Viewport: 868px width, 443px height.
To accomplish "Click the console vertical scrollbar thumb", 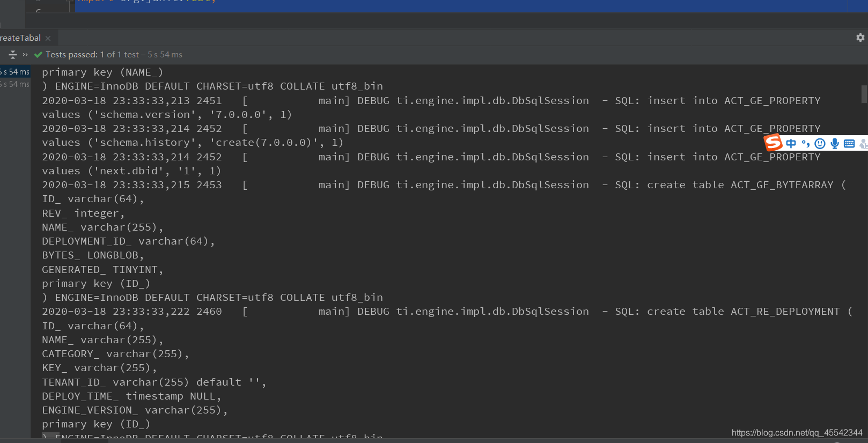I will pos(864,94).
